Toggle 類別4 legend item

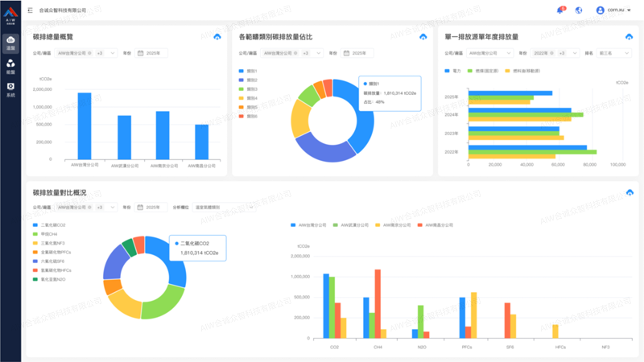point(248,98)
